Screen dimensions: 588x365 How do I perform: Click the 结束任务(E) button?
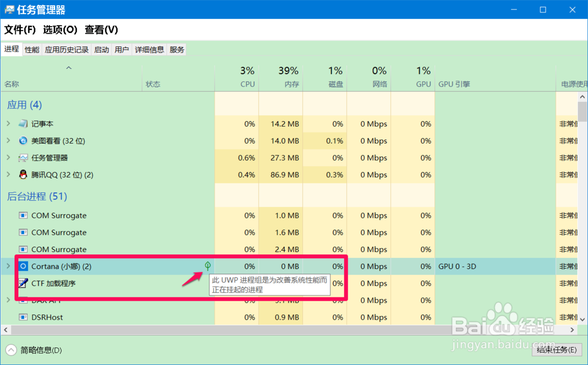(x=556, y=350)
